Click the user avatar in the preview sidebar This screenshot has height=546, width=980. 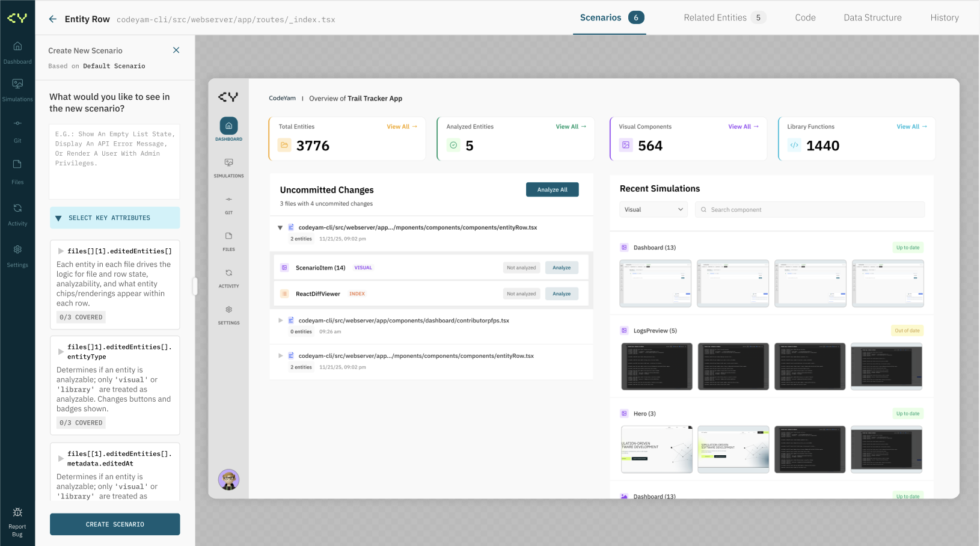(228, 480)
